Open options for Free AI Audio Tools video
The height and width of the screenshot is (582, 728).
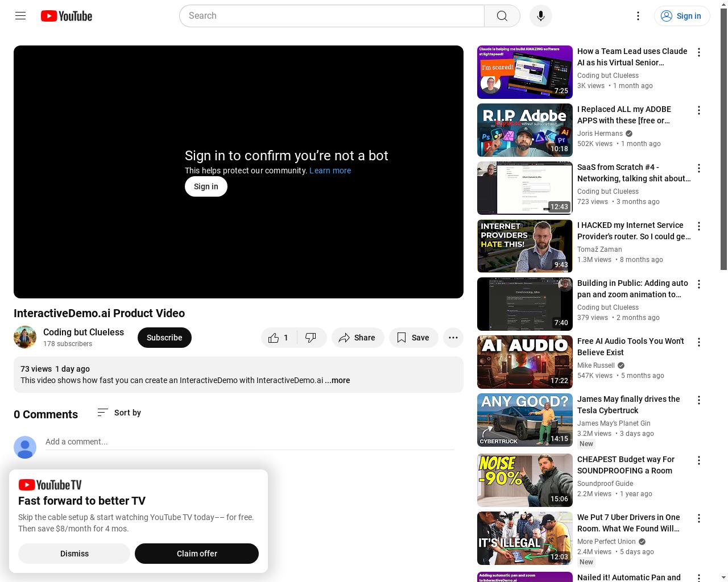699,342
